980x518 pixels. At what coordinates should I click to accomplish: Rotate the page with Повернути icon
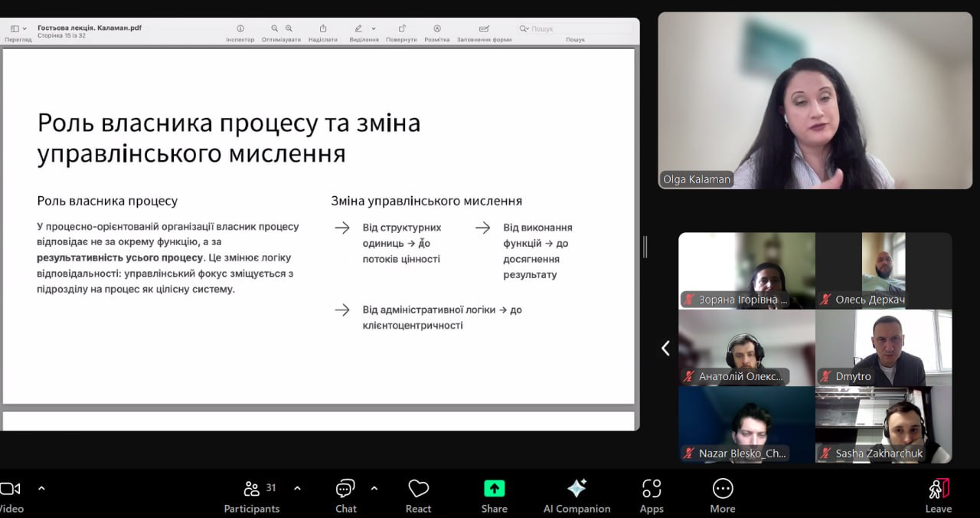pos(402,28)
